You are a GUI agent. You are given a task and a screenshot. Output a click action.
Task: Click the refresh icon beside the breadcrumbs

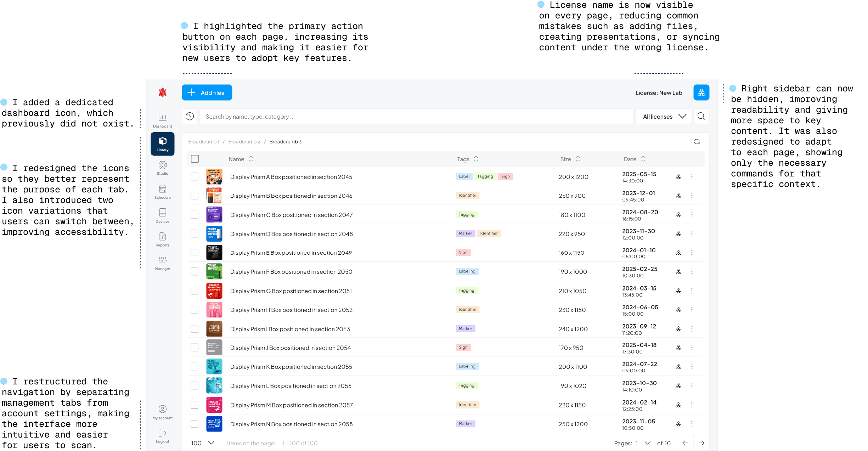[x=697, y=142]
